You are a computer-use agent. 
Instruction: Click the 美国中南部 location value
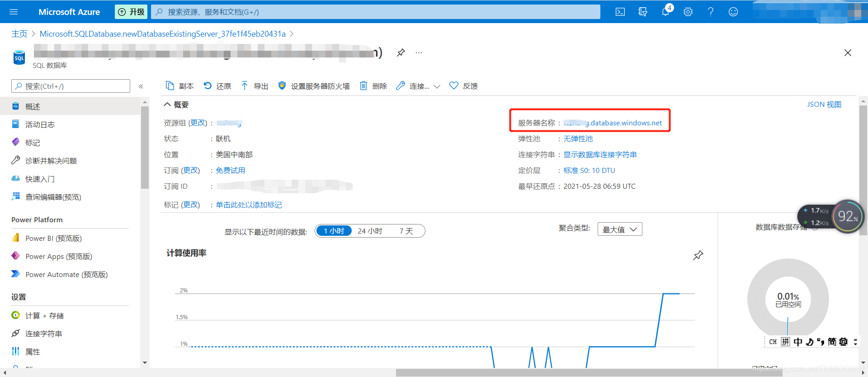tap(234, 154)
